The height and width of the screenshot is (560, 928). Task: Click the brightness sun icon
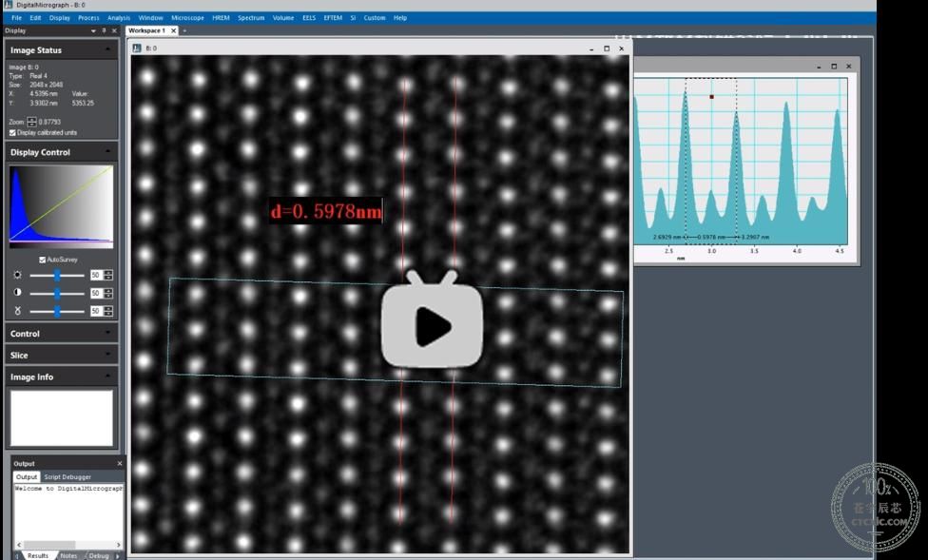click(x=17, y=275)
